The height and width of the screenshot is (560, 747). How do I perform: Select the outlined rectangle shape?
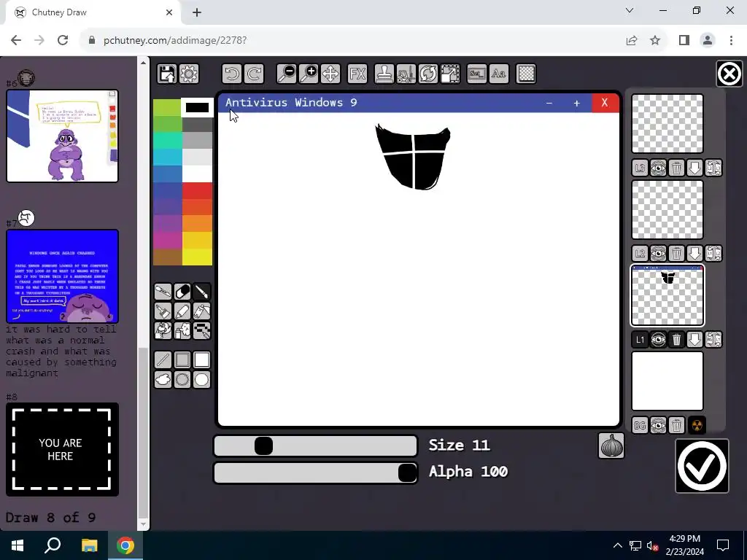(x=182, y=360)
